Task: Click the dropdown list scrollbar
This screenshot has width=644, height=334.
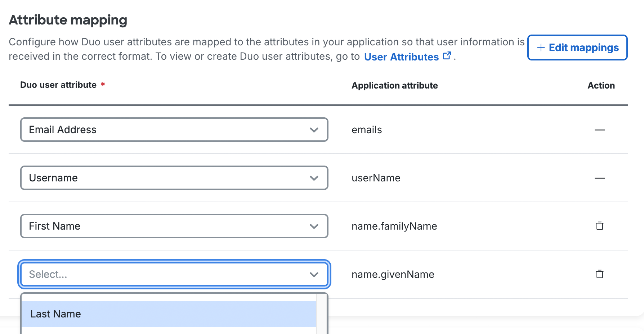Action: (x=322, y=313)
